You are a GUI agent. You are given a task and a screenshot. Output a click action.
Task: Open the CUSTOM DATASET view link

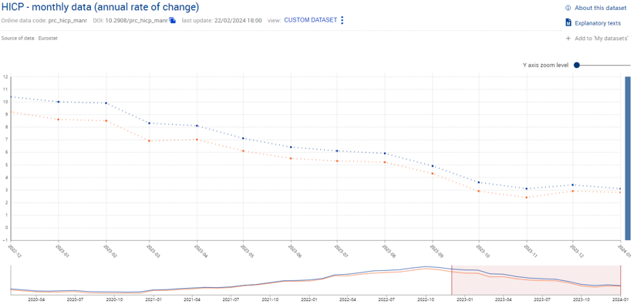point(311,20)
